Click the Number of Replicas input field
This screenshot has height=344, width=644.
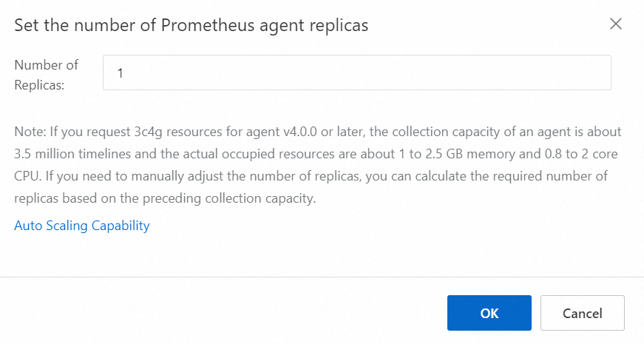pos(356,73)
